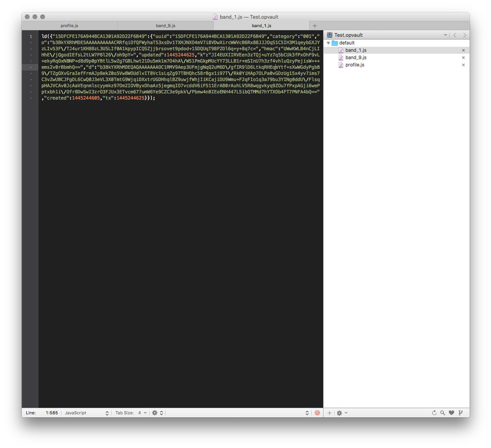Click the profile.js file icon in sidebar
Screen dimensions: 491x448
pyautogui.click(x=341, y=65)
